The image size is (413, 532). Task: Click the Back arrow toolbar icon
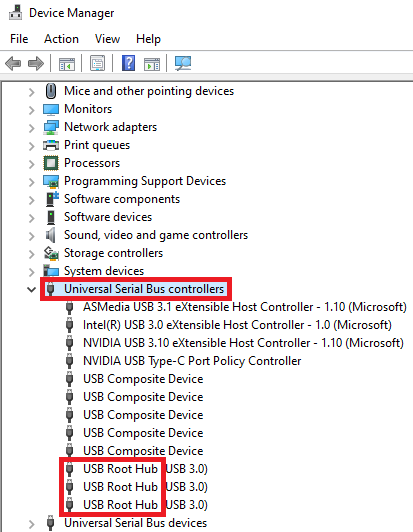click(14, 63)
